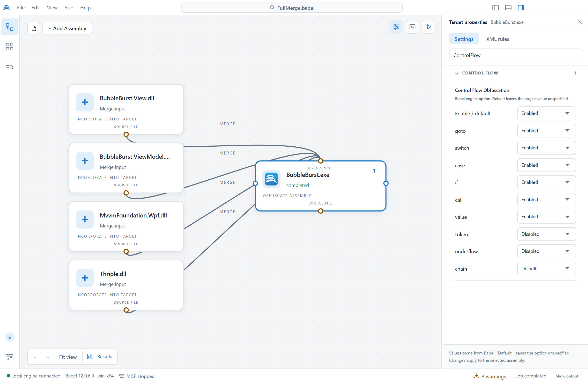Close the Target properties panel
This screenshot has width=588, height=383.
point(580,22)
